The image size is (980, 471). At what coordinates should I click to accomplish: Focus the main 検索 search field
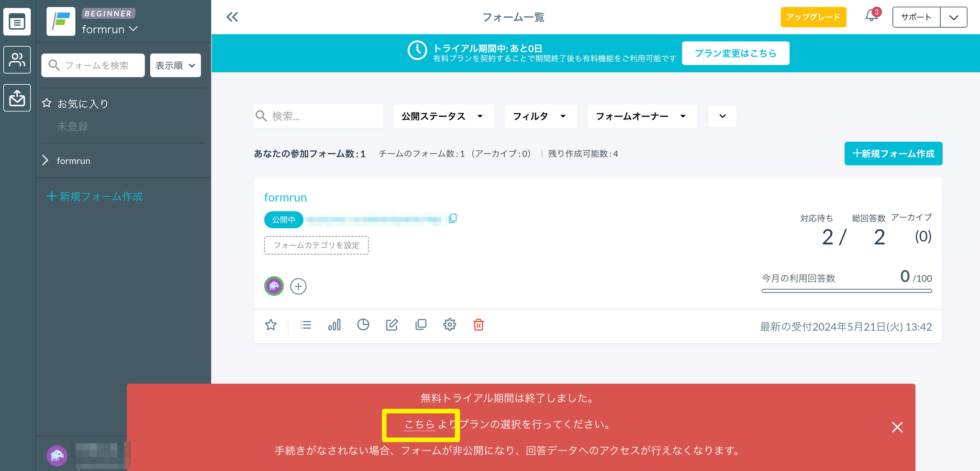318,116
